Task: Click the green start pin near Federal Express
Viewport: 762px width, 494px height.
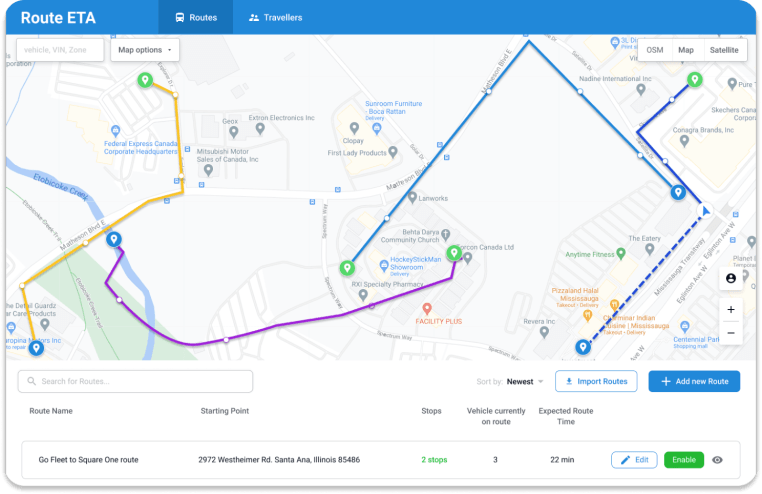Action: pos(145,80)
